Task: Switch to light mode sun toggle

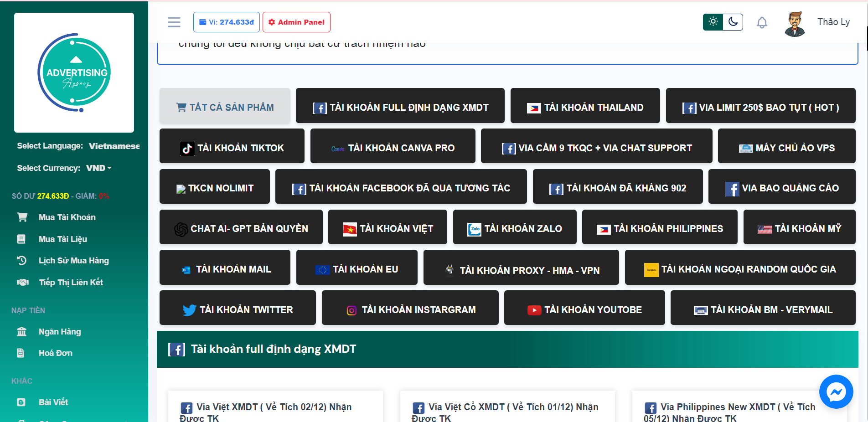Action: click(x=713, y=21)
